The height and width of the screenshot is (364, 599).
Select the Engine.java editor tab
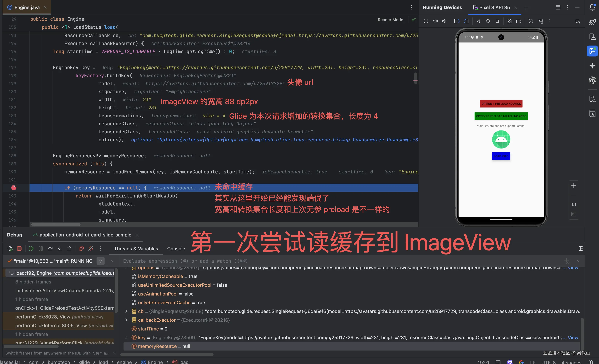point(27,7)
